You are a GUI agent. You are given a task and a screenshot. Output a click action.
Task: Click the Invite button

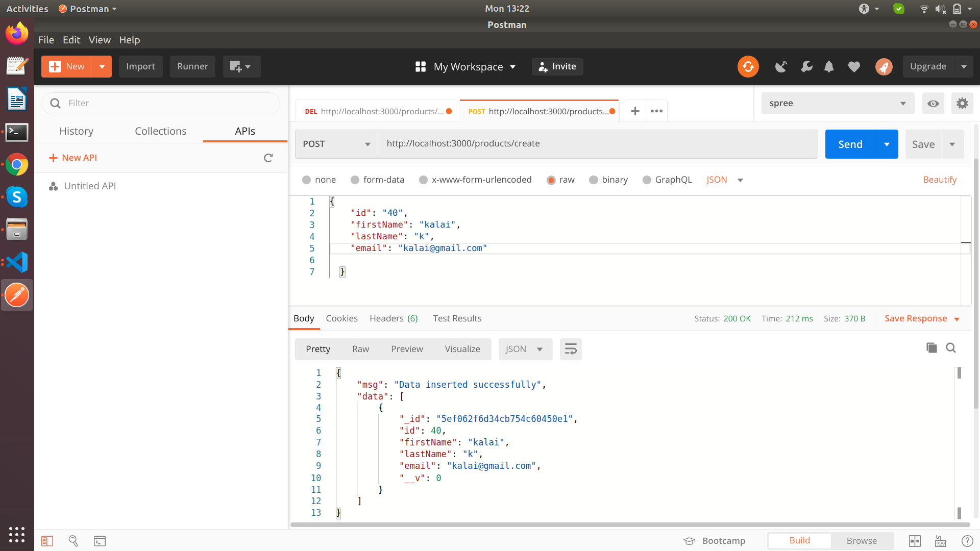coord(557,67)
